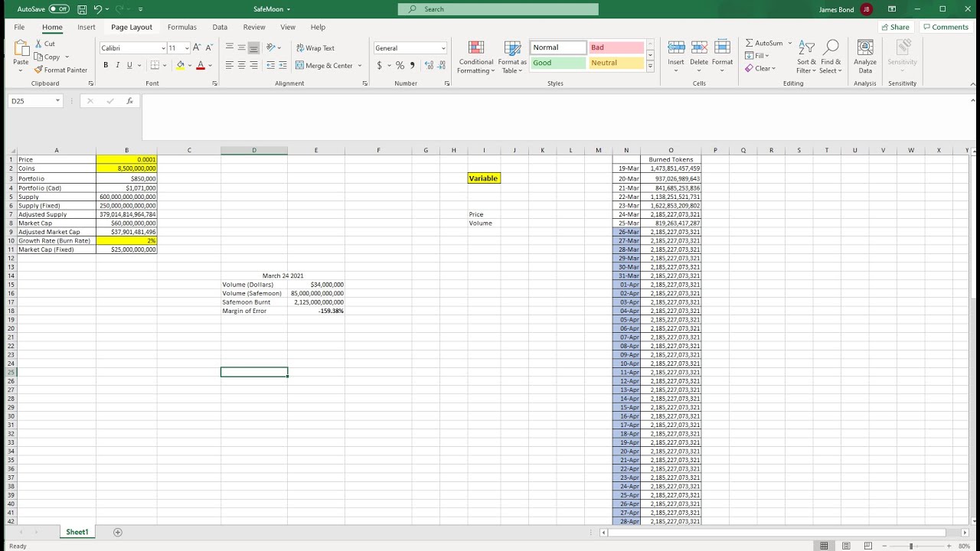Open the Format cells menu

[722, 57]
